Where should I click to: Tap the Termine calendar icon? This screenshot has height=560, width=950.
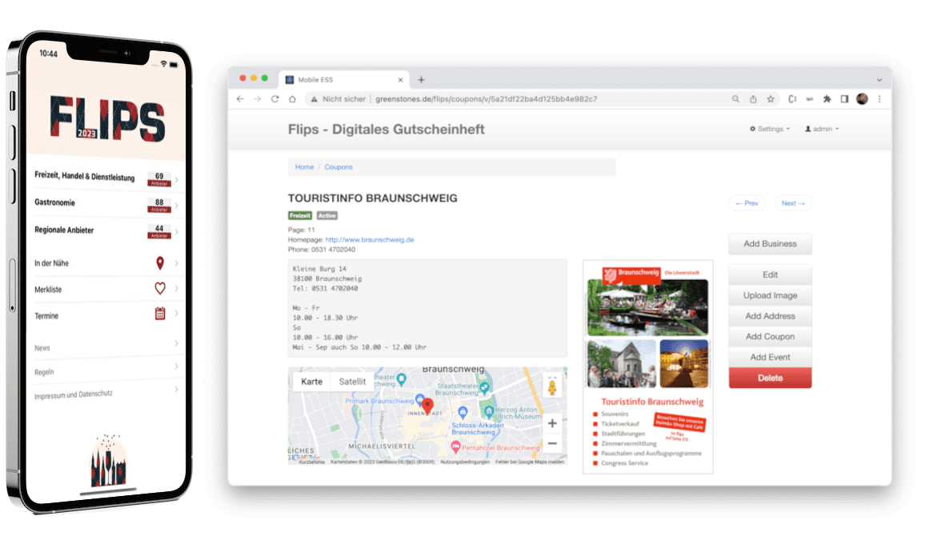tap(160, 314)
